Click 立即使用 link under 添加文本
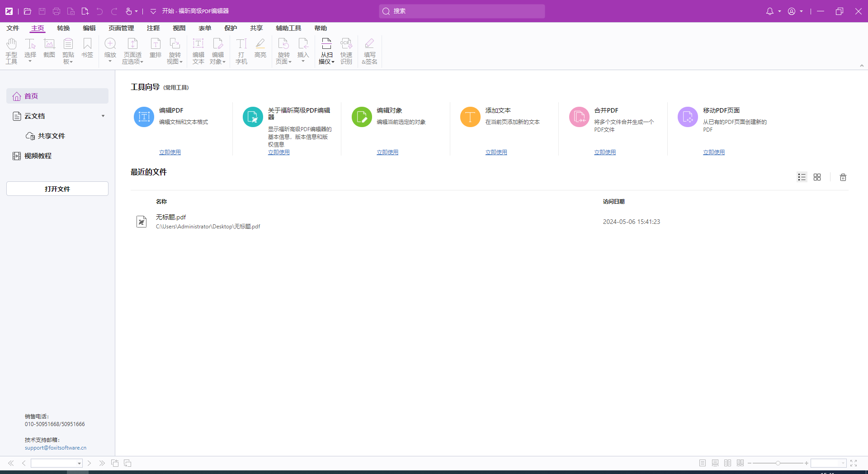Image resolution: width=868 pixels, height=474 pixels. pos(496,152)
